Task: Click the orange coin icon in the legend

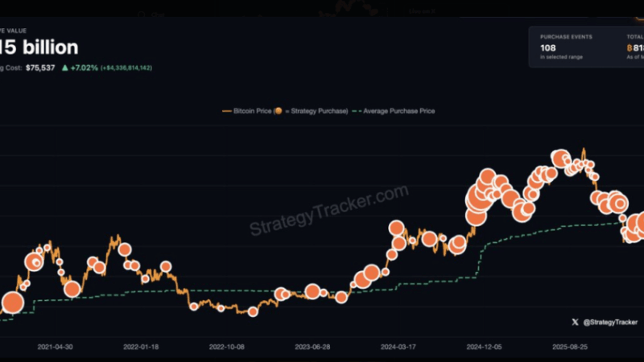Action: [x=278, y=111]
